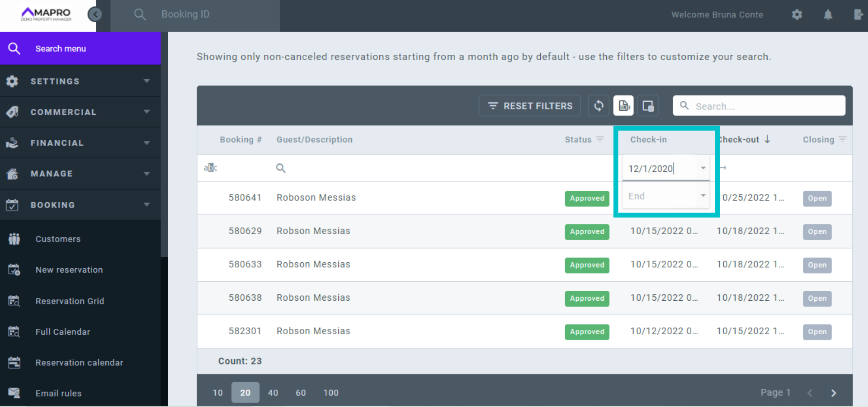The height and width of the screenshot is (407, 868).
Task: Open Reservation Grid from sidebar
Action: (70, 301)
